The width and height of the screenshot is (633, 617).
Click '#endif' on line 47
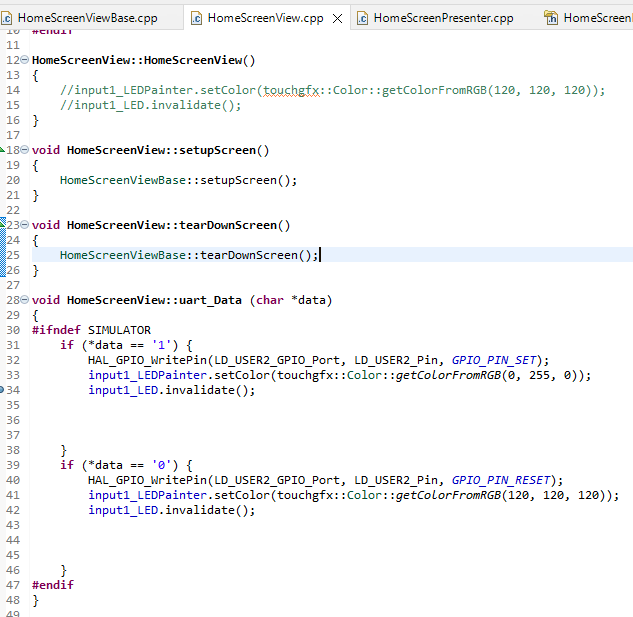coord(53,585)
